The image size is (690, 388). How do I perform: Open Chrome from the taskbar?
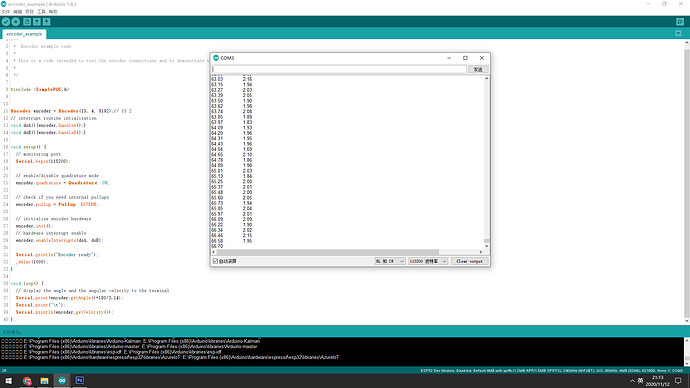coord(27,381)
